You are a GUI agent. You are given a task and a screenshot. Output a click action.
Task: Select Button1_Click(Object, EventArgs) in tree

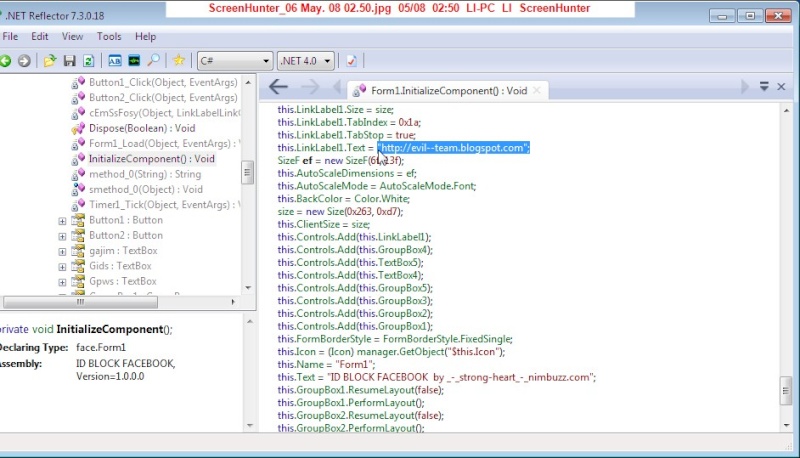point(163,82)
